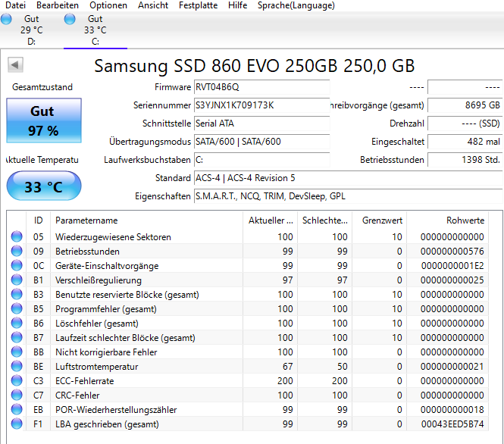The image size is (504, 444).
Task: Click status orb of Laufzeit schlechter Blöcke row
Action: pos(17,337)
